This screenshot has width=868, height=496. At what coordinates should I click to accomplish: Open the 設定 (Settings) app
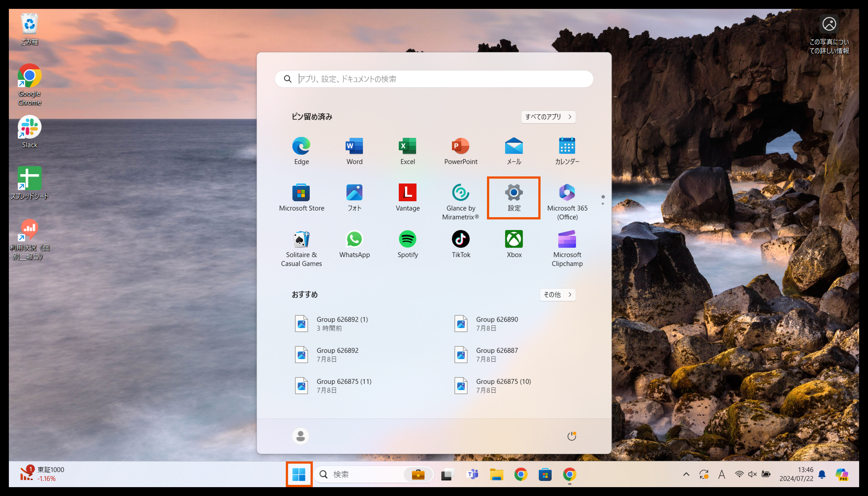[514, 198]
